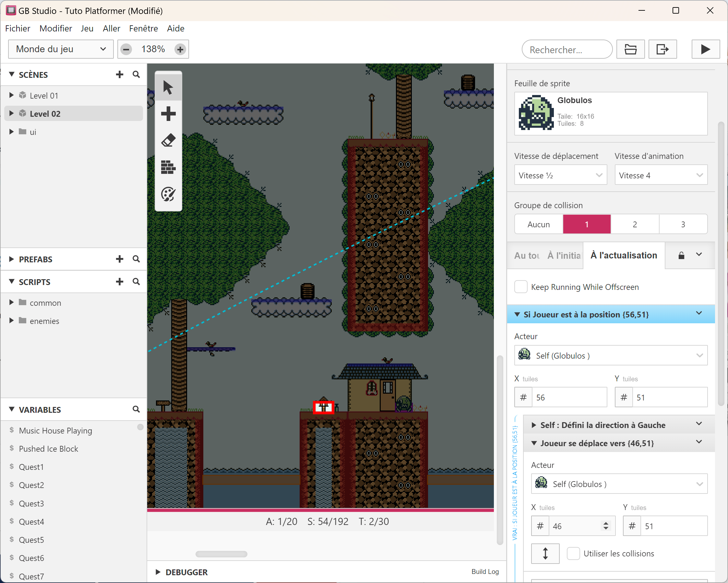Image resolution: width=728 pixels, height=583 pixels.
Task: Select the arrow select tool
Action: [168, 88]
